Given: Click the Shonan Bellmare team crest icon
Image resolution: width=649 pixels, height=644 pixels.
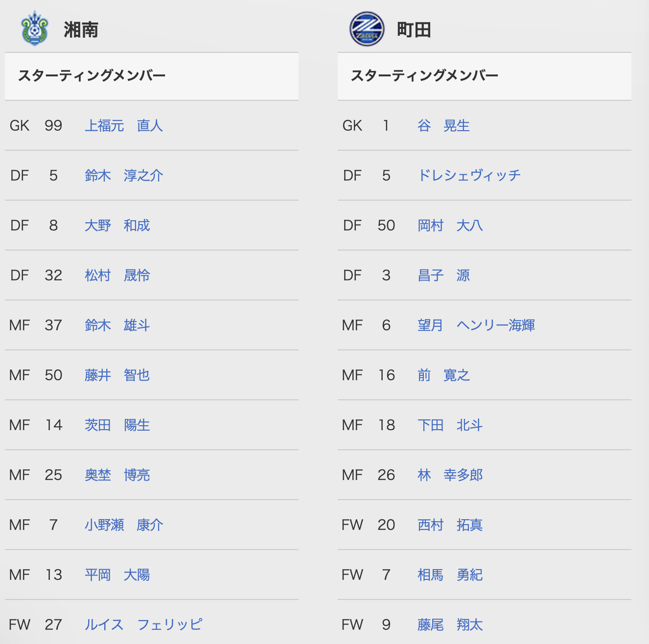Looking at the screenshot, I should point(35,29).
